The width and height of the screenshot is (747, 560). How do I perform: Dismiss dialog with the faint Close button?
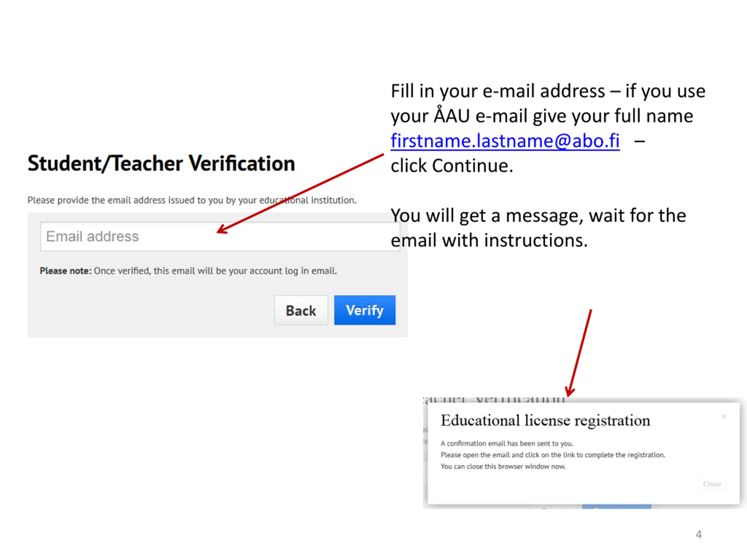pos(712,484)
